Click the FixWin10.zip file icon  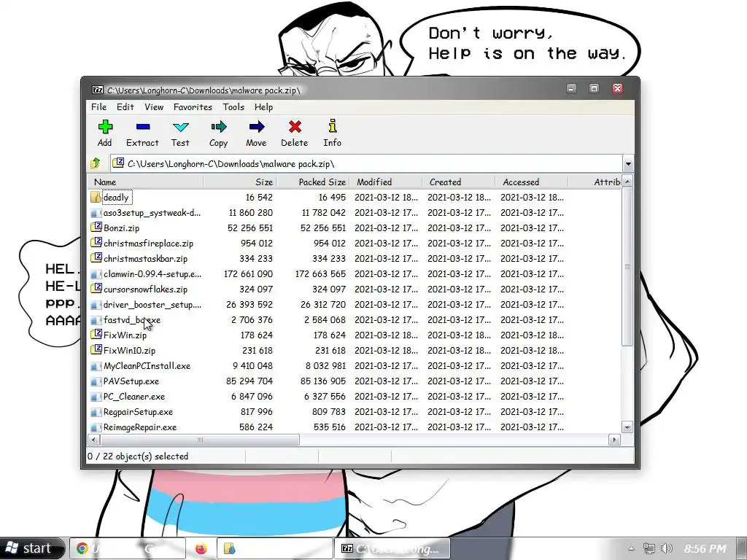pos(96,350)
